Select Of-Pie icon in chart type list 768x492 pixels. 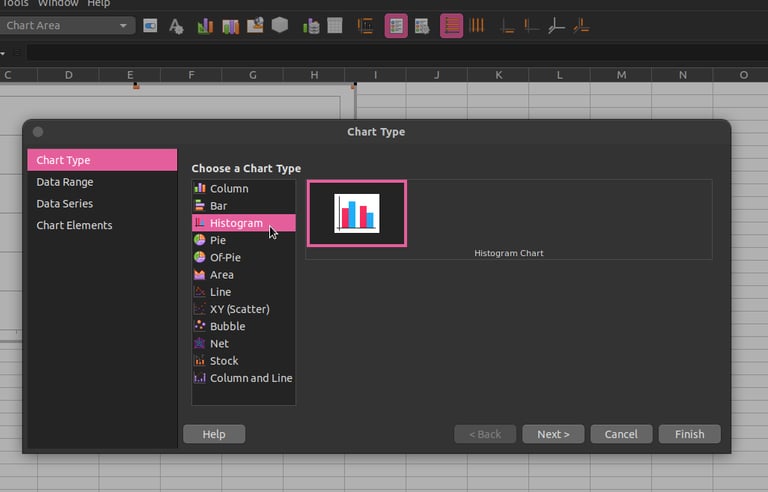pos(199,257)
